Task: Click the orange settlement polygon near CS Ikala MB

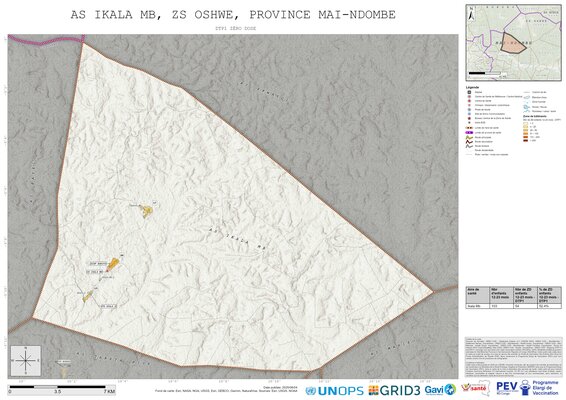Action: pyautogui.click(x=114, y=264)
